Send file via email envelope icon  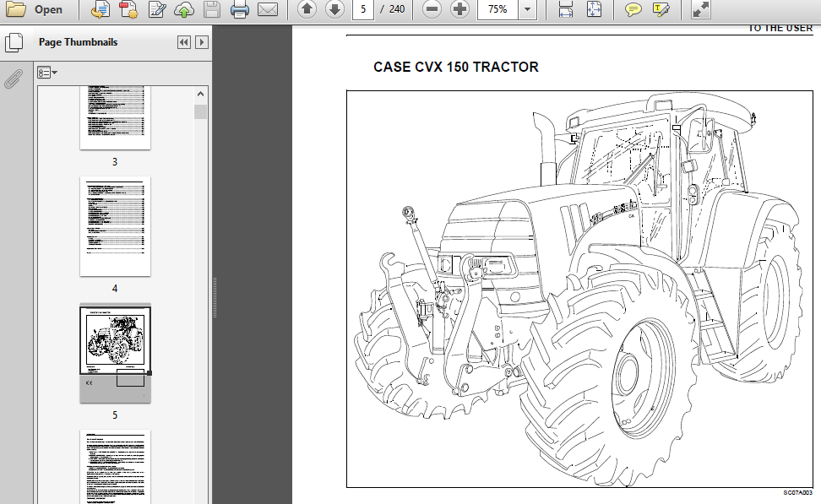pyautogui.click(x=268, y=9)
